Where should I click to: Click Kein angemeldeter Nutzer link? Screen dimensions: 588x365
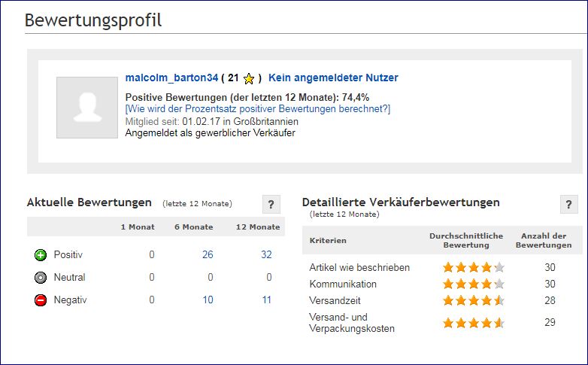coord(333,78)
